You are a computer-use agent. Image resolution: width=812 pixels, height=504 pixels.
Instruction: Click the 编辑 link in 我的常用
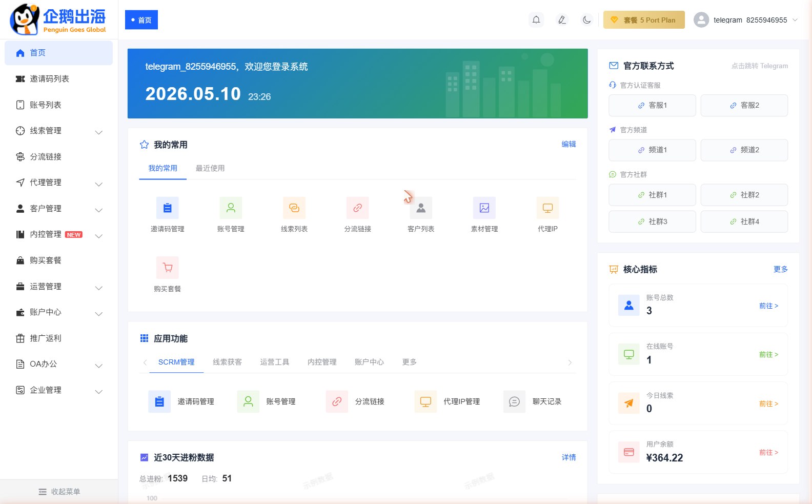(x=569, y=144)
